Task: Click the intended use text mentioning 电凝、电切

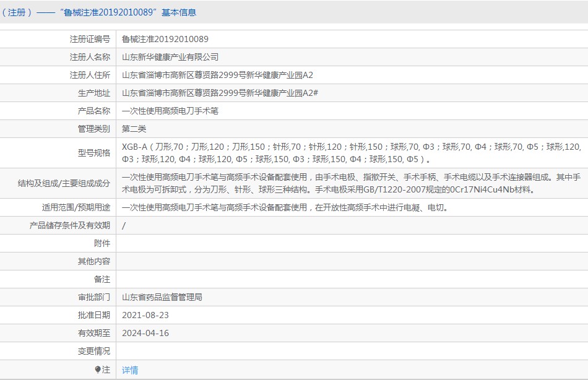Action: click(x=285, y=207)
